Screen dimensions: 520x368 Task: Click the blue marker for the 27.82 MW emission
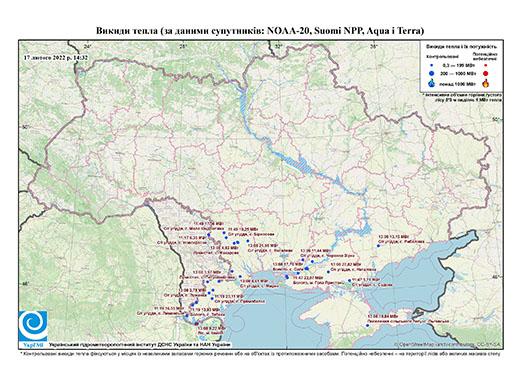click(x=328, y=272)
